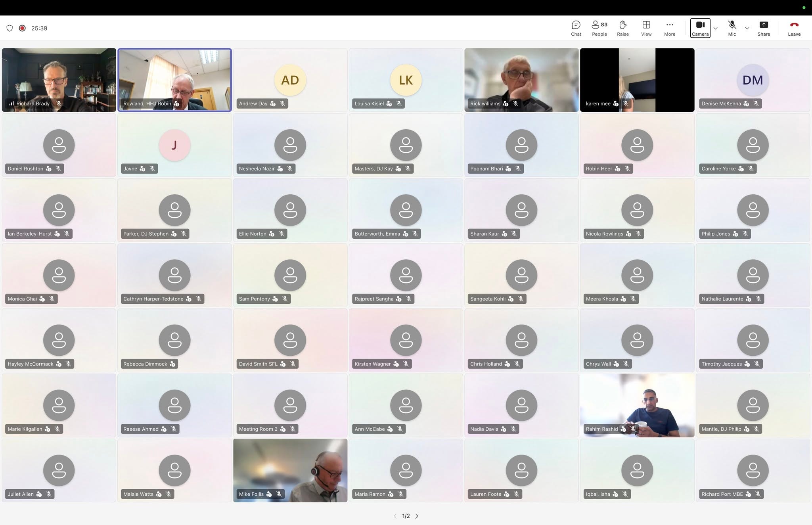Click the Hayley McCormack name label
Viewport: 812px width, 525px height.
pos(31,364)
